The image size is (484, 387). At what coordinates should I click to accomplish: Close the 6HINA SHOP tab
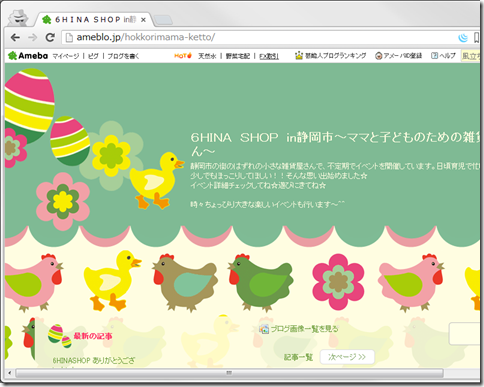[143, 20]
